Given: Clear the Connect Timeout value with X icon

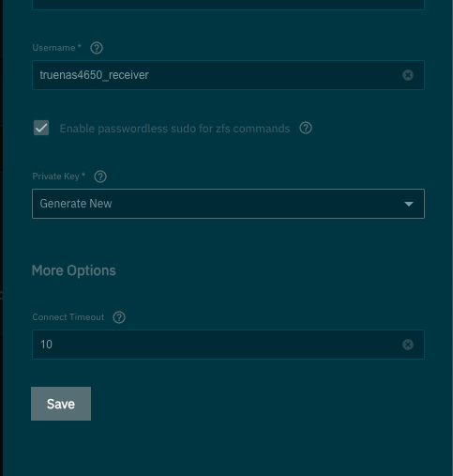Looking at the screenshot, I should pyautogui.click(x=408, y=345).
